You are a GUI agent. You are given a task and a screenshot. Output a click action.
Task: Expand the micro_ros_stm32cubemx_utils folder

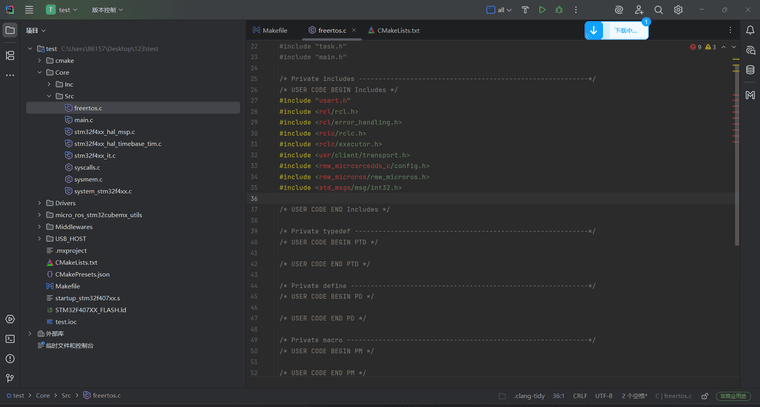(x=40, y=215)
